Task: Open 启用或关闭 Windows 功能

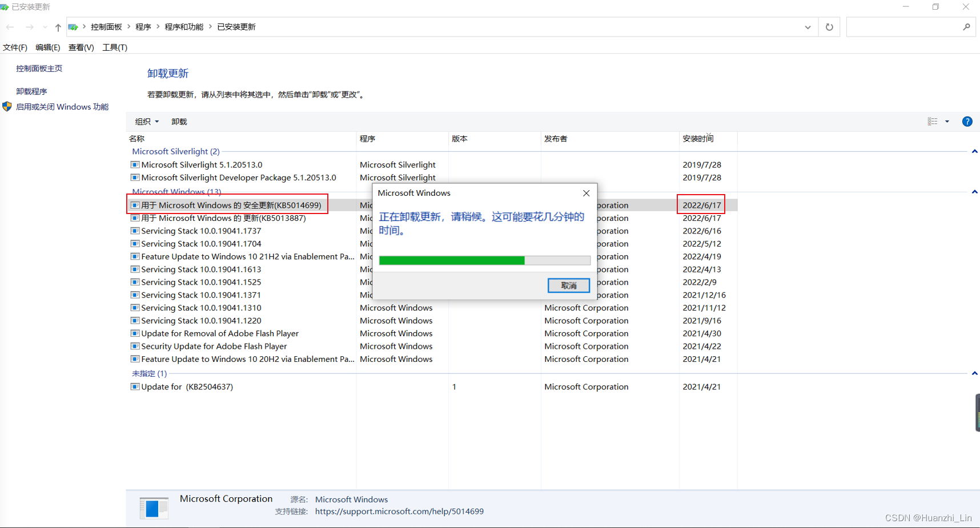Action: (62, 107)
